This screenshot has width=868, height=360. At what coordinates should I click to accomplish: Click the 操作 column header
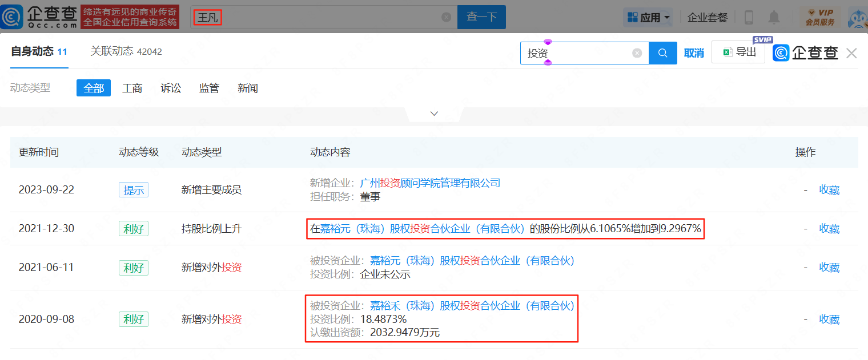tap(806, 152)
